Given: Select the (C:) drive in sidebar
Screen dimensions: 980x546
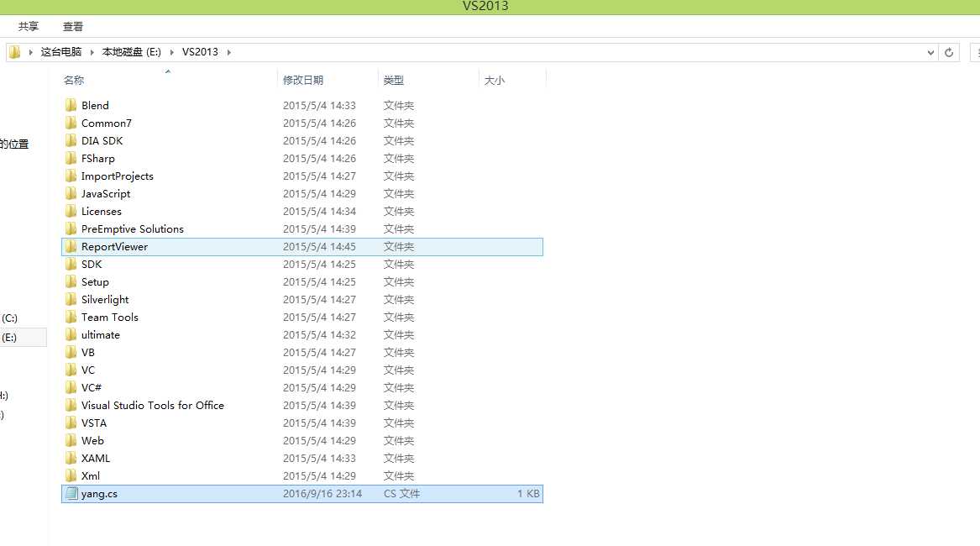Looking at the screenshot, I should (x=9, y=318).
